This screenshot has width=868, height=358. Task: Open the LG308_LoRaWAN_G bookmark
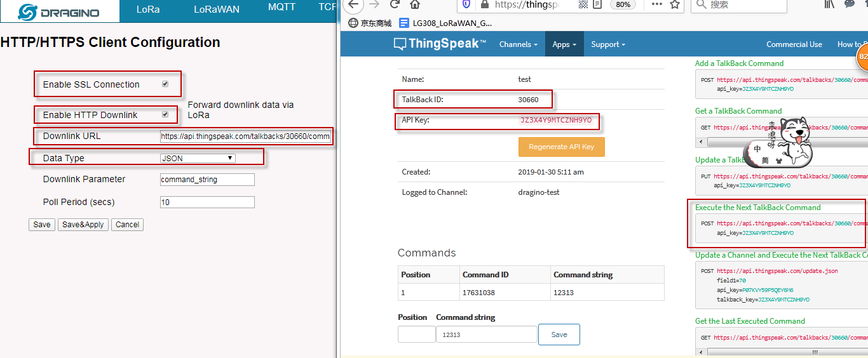445,23
